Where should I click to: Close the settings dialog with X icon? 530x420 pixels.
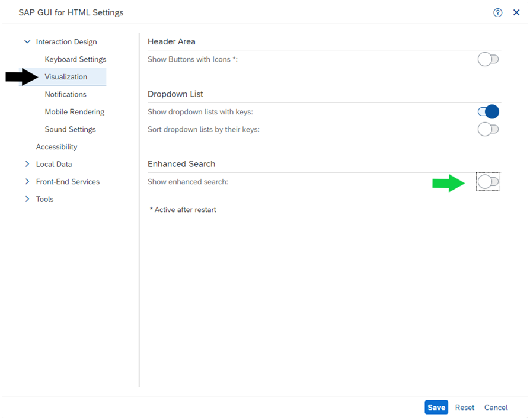click(516, 12)
